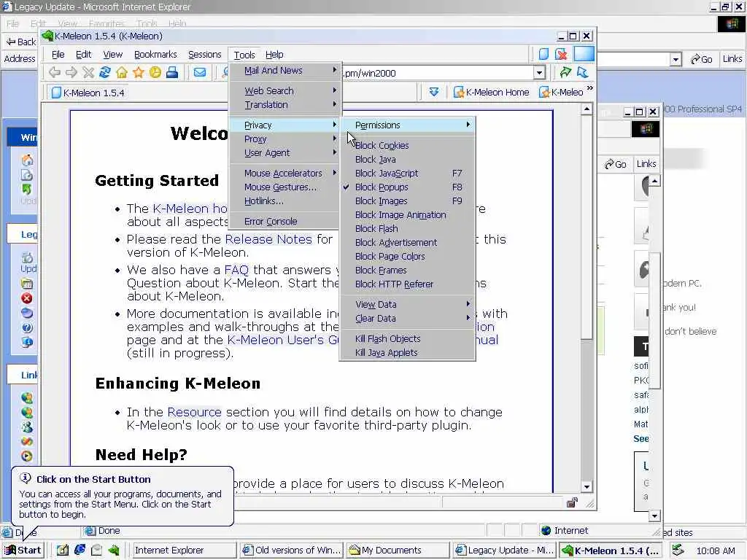Toggle Block Cookies option
747x560 pixels.
pyautogui.click(x=407, y=145)
